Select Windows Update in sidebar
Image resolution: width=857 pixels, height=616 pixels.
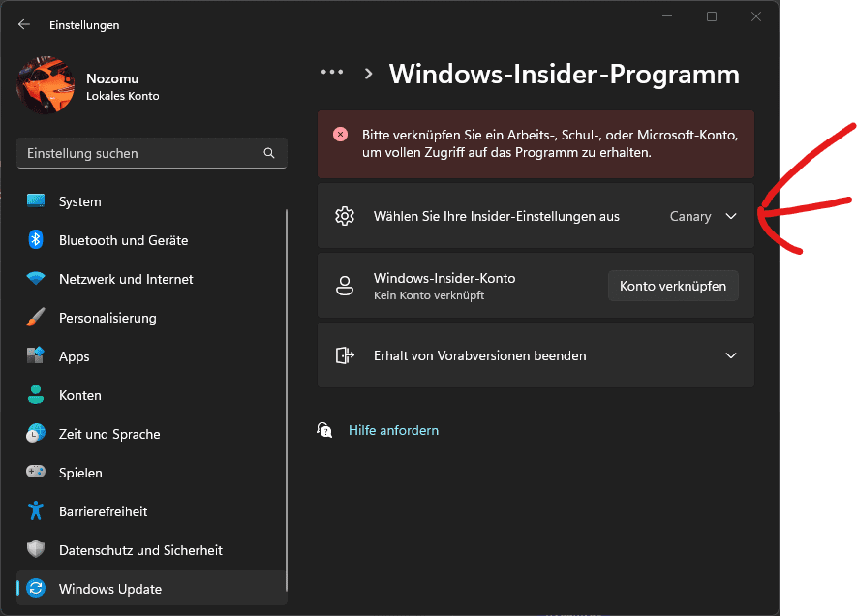pyautogui.click(x=151, y=589)
